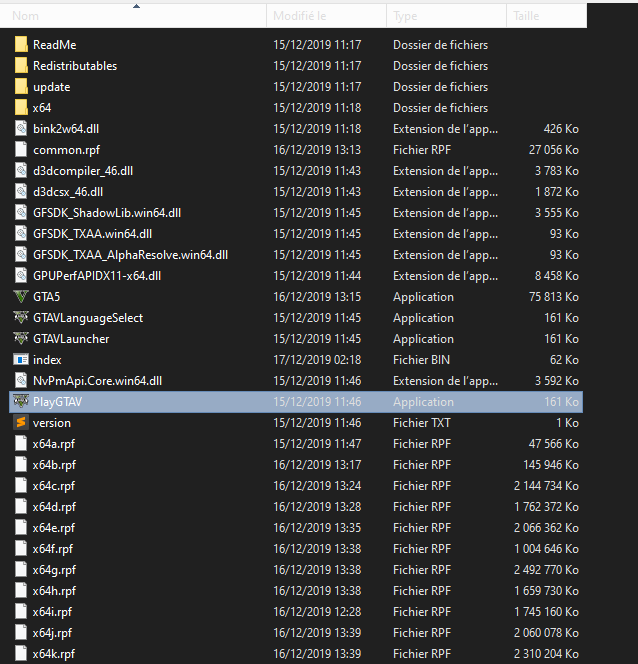Select the PlayGTAV application icon

tap(22, 402)
